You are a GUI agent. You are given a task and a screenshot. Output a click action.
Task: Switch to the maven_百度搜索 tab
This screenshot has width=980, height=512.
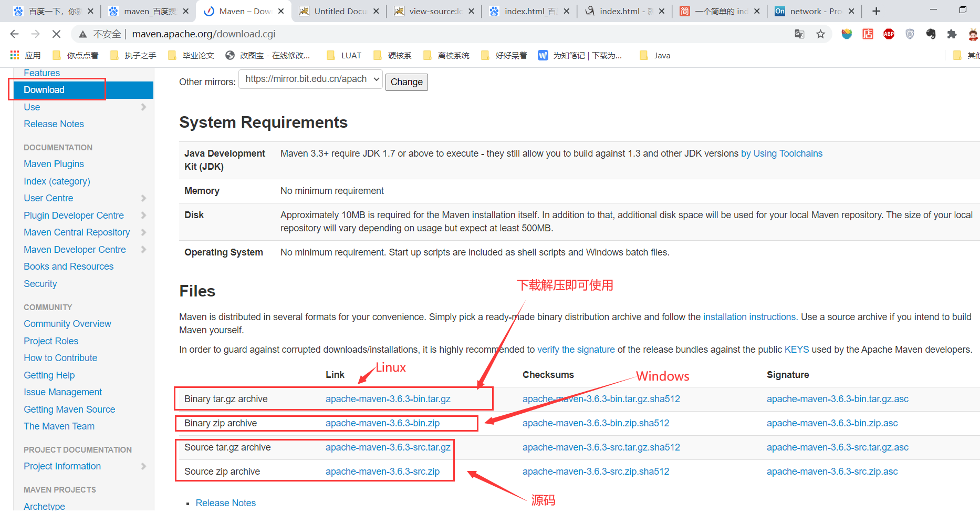148,11
